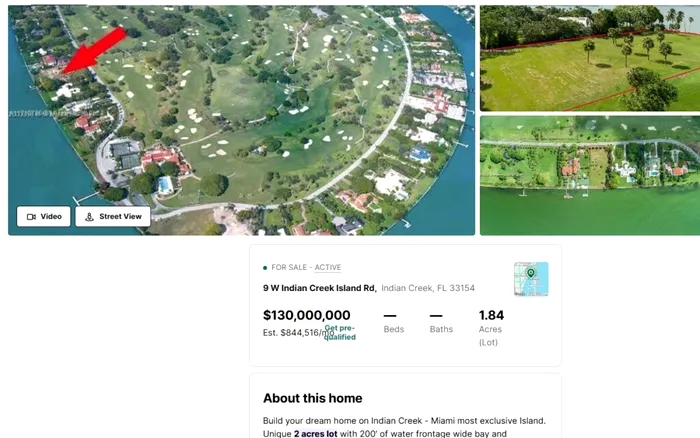
Task: Click the About this home heading
Action: pos(312,398)
